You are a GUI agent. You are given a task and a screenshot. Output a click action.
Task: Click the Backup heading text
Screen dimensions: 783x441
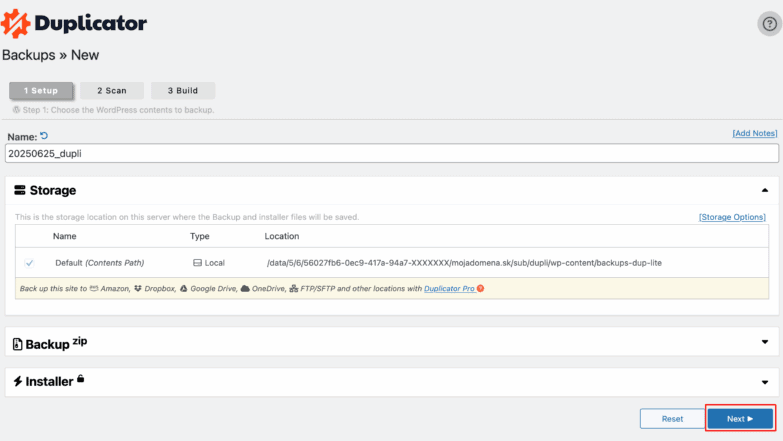(x=47, y=344)
